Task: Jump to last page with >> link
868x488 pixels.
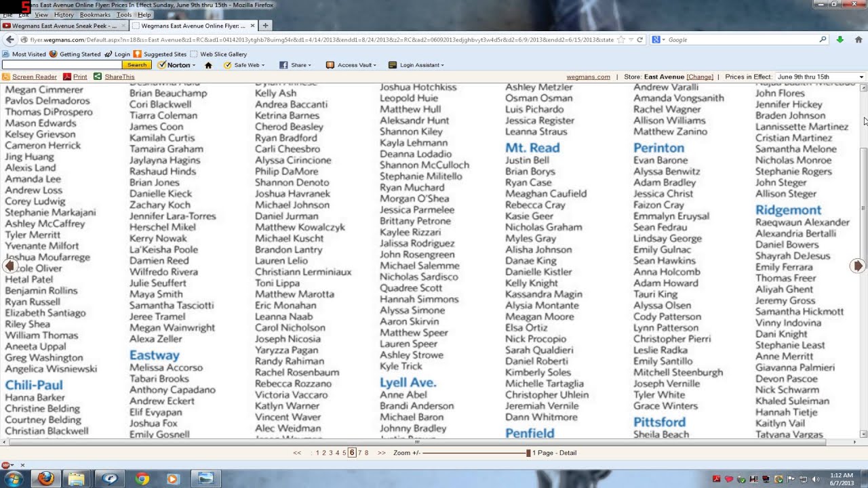Action: (x=381, y=453)
